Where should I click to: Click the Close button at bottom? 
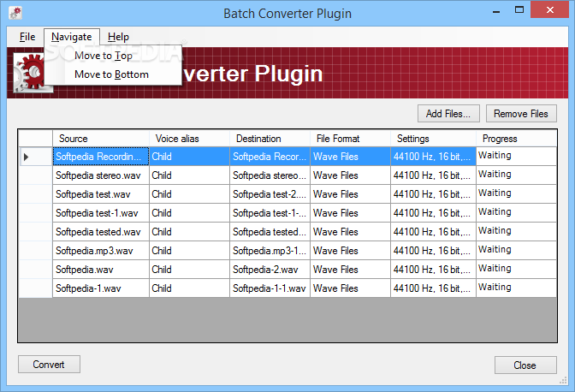[x=525, y=365]
